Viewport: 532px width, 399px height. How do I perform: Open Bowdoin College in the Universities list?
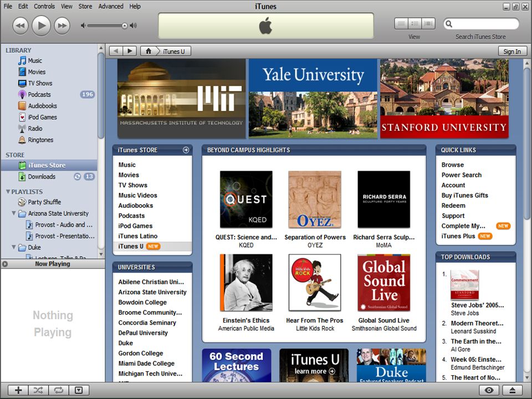[x=142, y=303]
